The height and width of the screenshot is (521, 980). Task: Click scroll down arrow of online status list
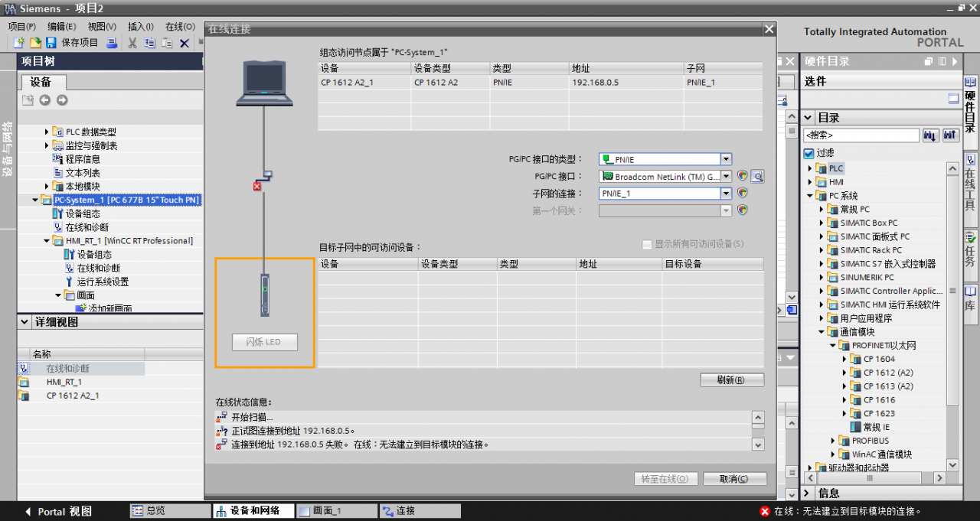pos(758,444)
